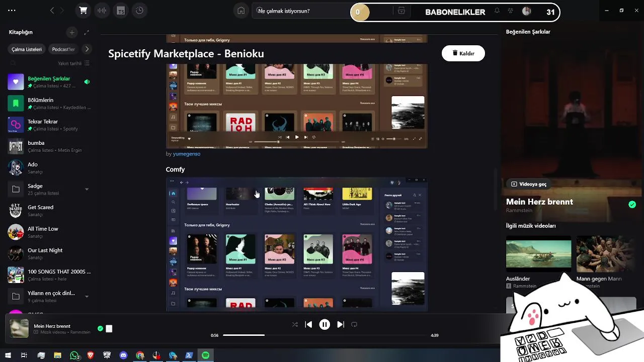Open File Explorer from the taskbar
The height and width of the screenshot is (362, 644).
click(57, 355)
